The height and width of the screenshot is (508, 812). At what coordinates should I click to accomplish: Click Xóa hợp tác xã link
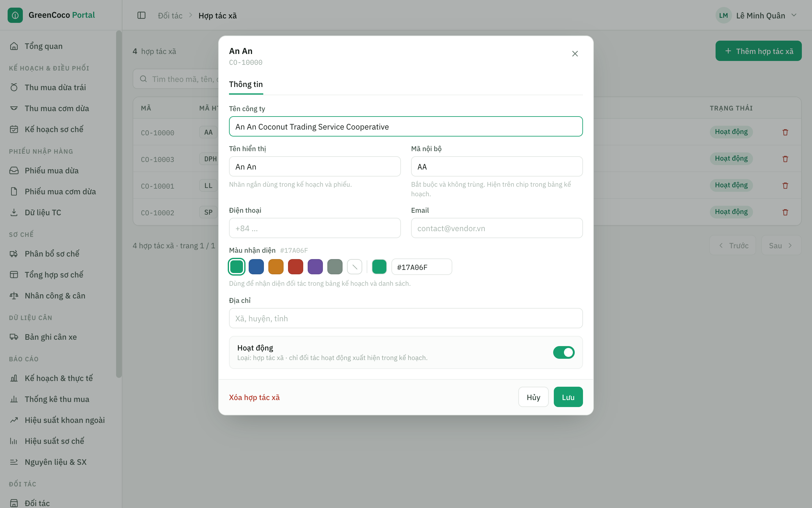(254, 397)
